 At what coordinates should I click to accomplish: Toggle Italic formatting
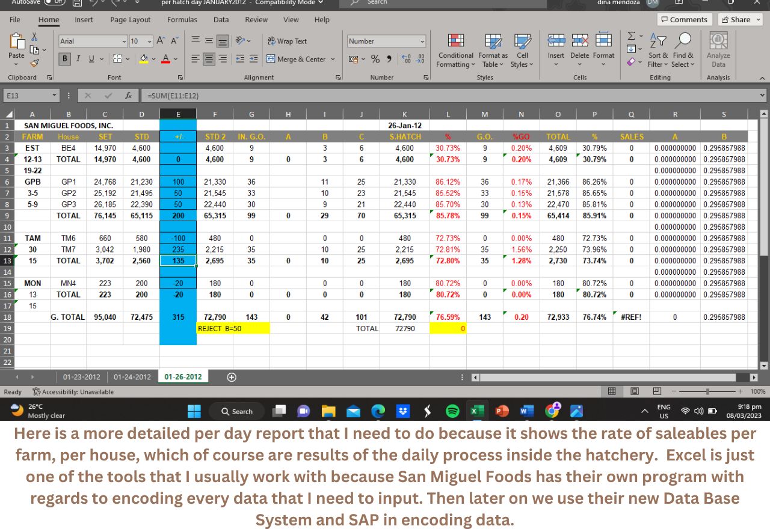(x=78, y=59)
